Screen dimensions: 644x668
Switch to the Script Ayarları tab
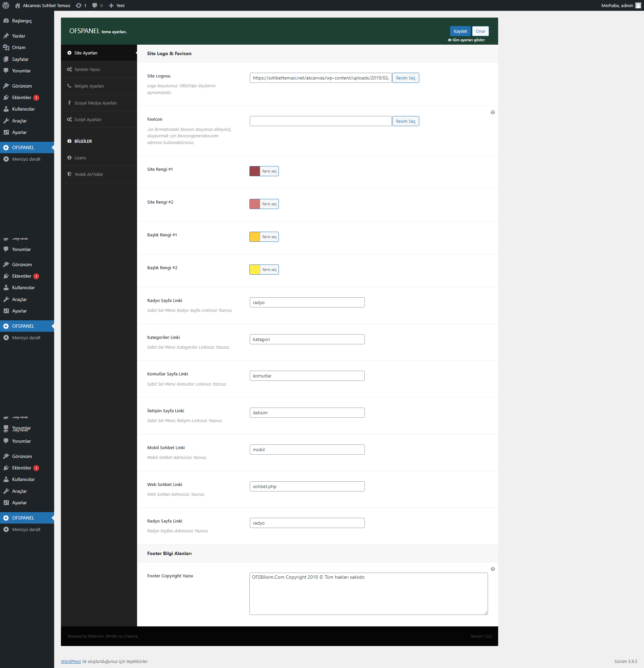pyautogui.click(x=99, y=120)
